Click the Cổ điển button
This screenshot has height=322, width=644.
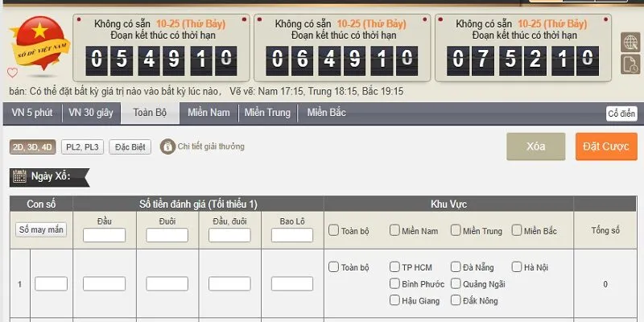point(621,114)
